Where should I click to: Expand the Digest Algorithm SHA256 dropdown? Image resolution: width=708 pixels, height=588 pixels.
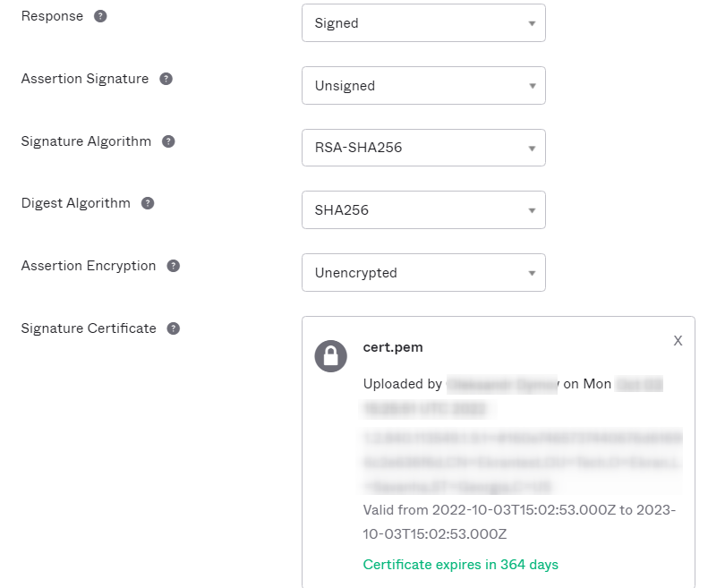pyautogui.click(x=423, y=210)
